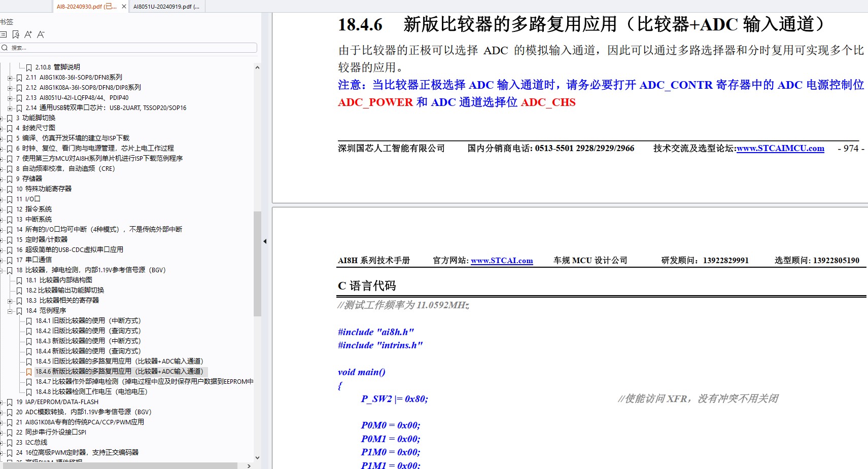The image size is (868, 469).
Task: Expand chapter 20 ADC模数转换 node
Action: (1, 412)
